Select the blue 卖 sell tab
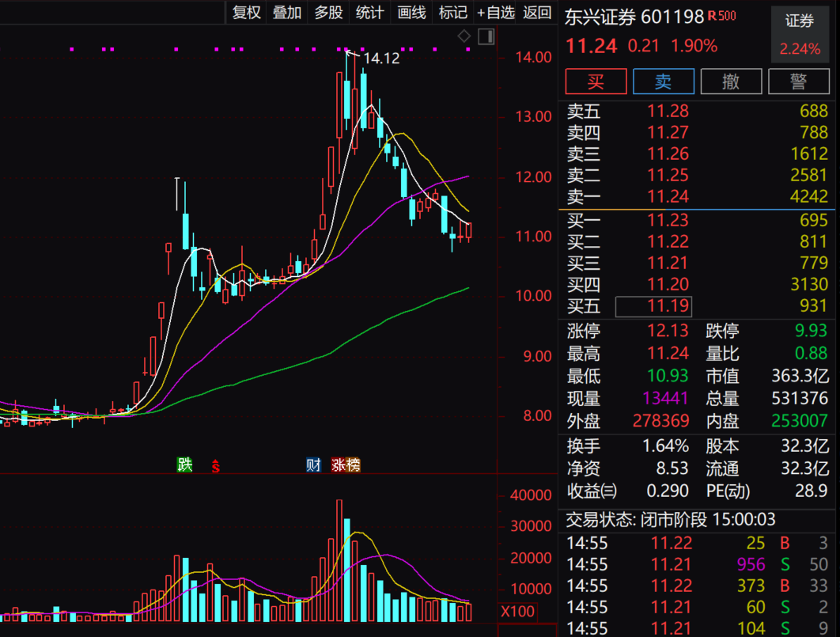 (664, 82)
